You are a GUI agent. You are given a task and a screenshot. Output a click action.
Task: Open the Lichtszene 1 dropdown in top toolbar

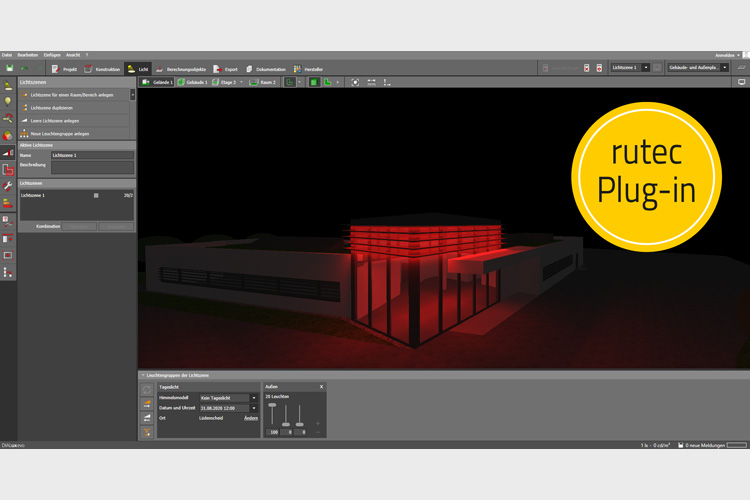click(630, 68)
